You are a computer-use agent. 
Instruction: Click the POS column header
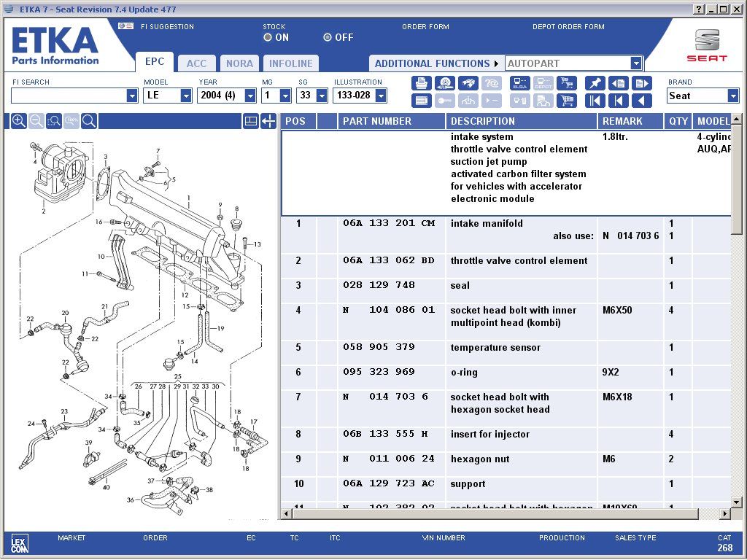click(298, 121)
